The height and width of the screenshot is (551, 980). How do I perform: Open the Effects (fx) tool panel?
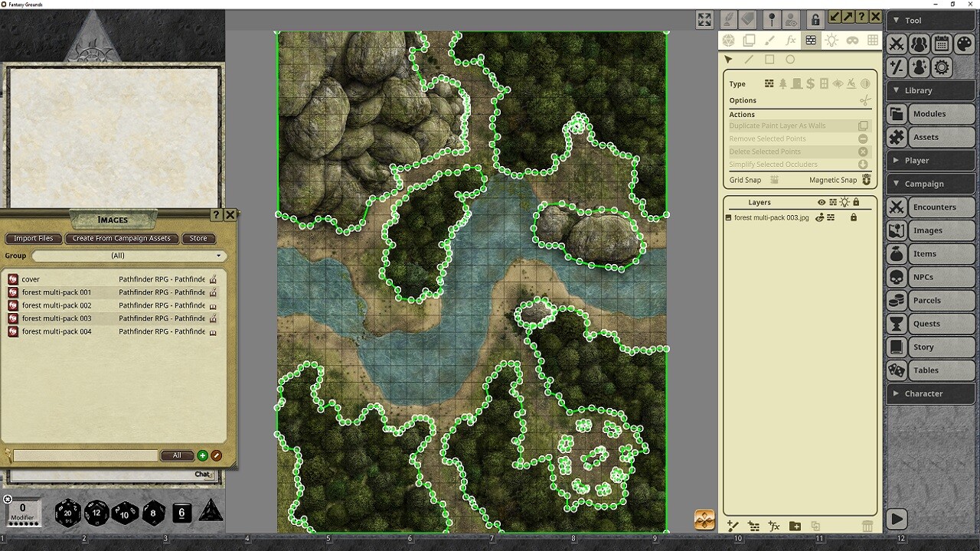(x=792, y=41)
